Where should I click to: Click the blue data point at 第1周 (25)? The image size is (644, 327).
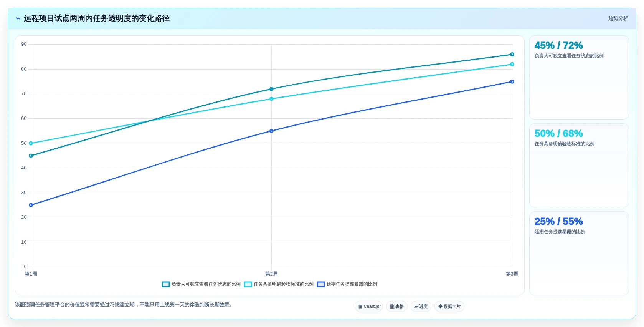31,205
